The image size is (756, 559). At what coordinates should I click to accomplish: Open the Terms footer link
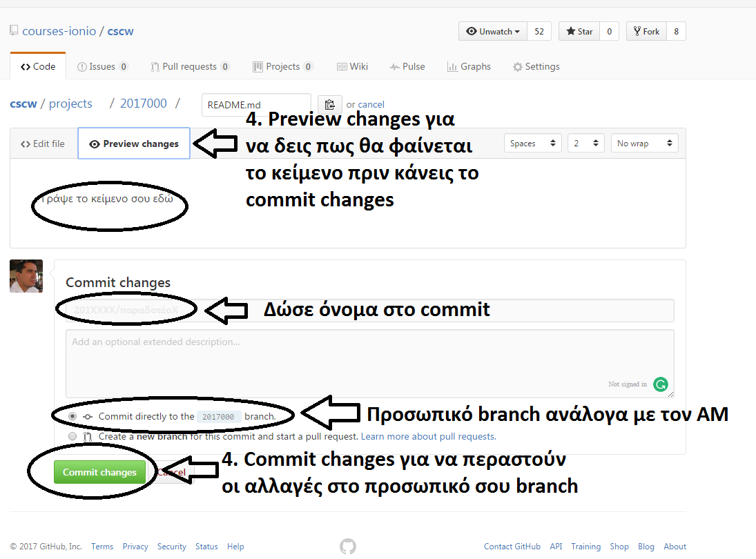point(102,547)
